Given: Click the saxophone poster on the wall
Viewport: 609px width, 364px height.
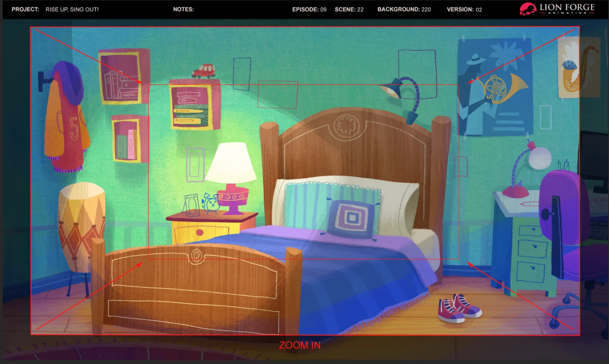Looking at the screenshot, I should pyautogui.click(x=578, y=68).
